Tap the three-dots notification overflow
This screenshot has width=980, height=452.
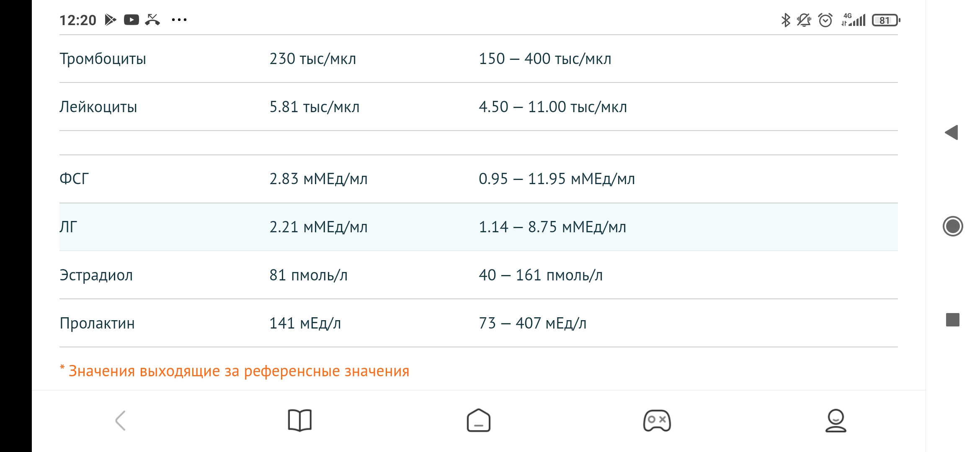click(x=179, y=20)
